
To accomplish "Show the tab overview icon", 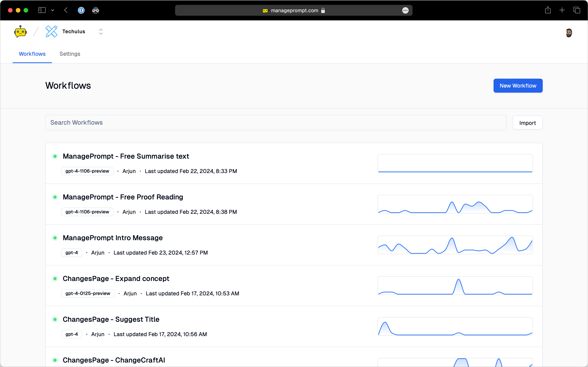I will 577,10.
